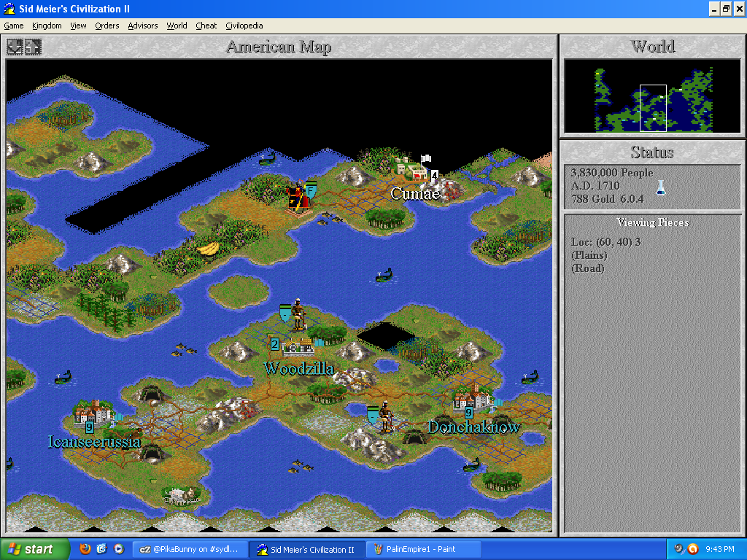
Task: Switch to PalinEmpire1 - Paint taskbar window
Action: pyautogui.click(x=423, y=549)
